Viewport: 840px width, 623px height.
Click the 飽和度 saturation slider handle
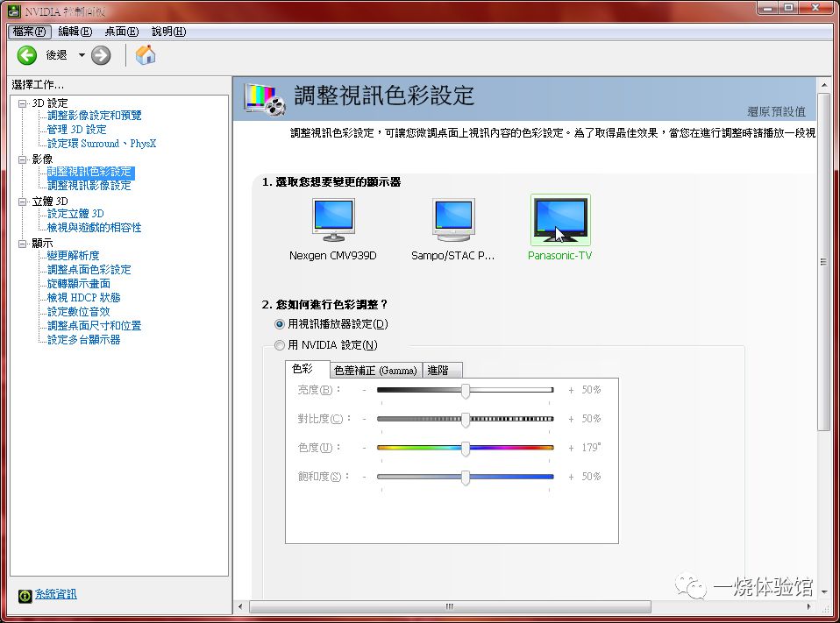pyautogui.click(x=466, y=477)
